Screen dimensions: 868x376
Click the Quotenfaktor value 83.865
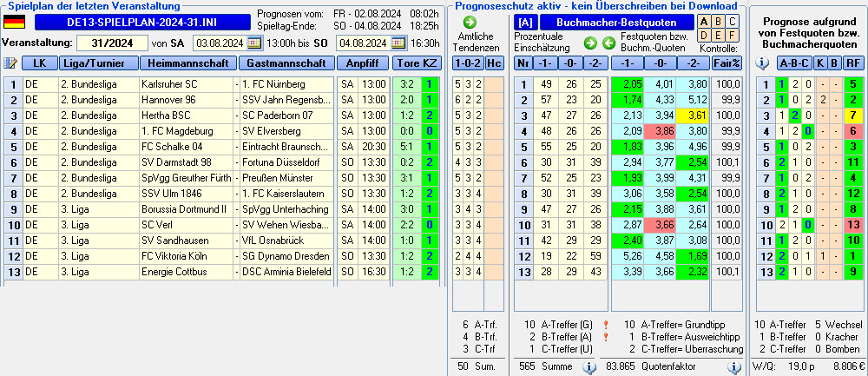pyautogui.click(x=620, y=366)
